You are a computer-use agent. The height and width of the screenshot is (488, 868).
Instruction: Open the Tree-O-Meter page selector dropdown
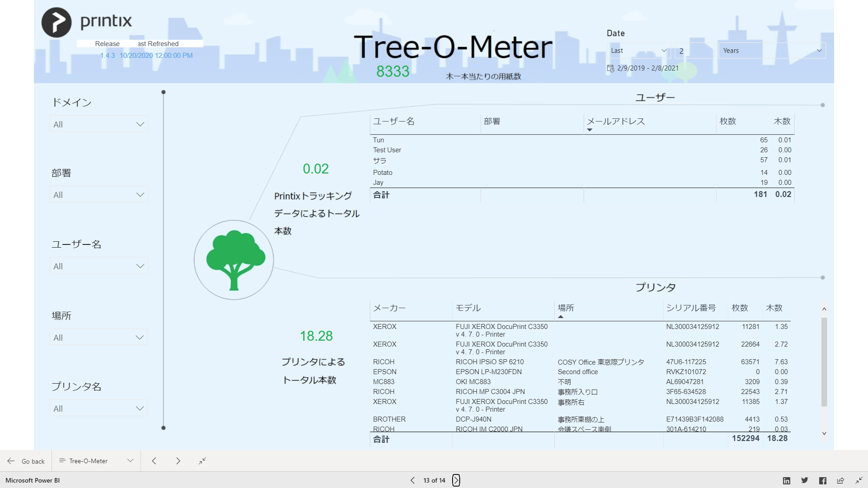coord(96,461)
